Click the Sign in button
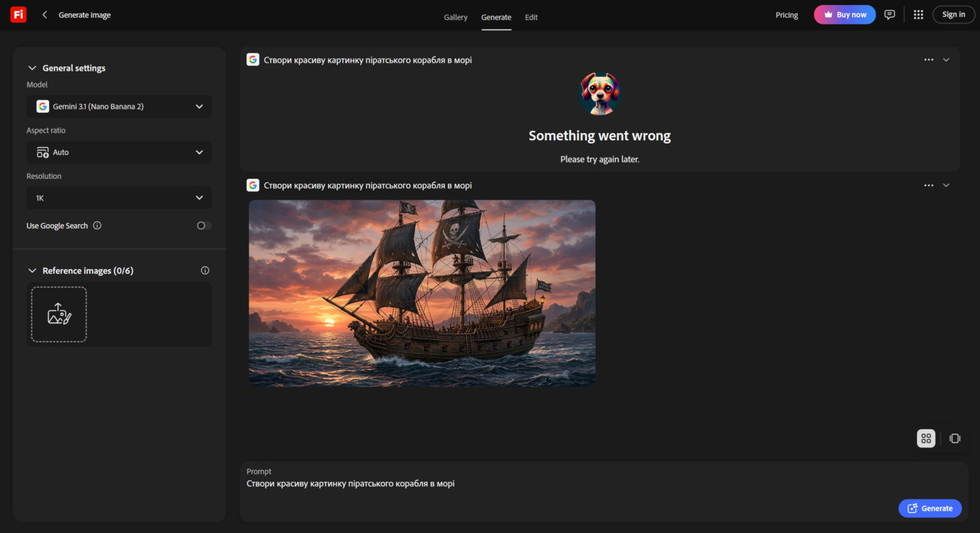Image resolution: width=980 pixels, height=533 pixels. click(953, 15)
